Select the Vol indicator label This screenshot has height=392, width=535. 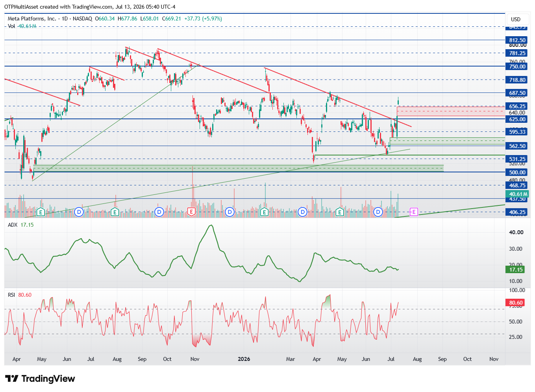pos(11,26)
